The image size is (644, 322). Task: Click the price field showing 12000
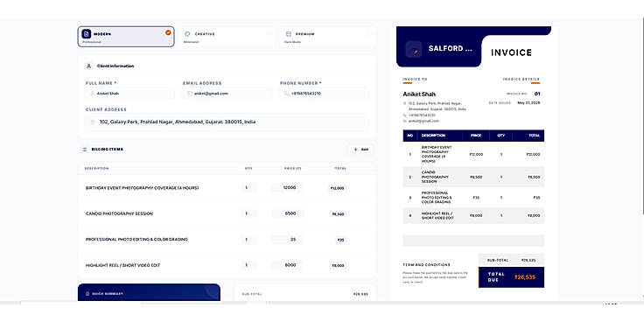point(288,188)
